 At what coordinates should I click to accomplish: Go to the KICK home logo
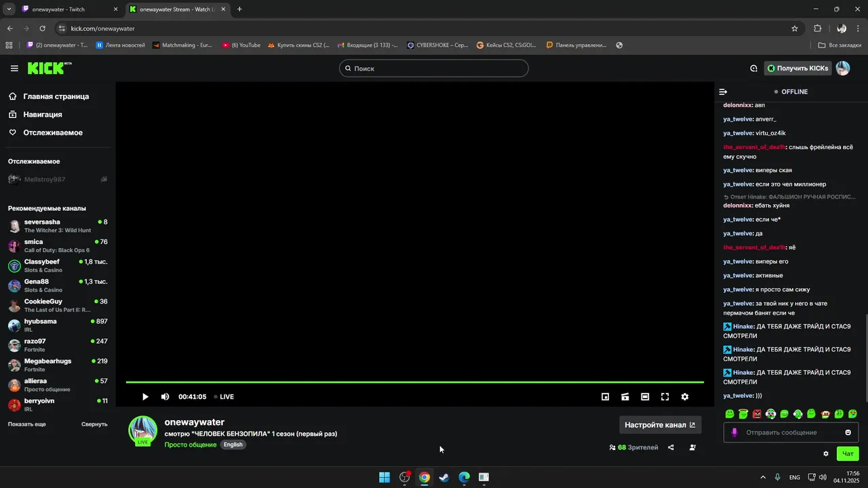(49, 68)
